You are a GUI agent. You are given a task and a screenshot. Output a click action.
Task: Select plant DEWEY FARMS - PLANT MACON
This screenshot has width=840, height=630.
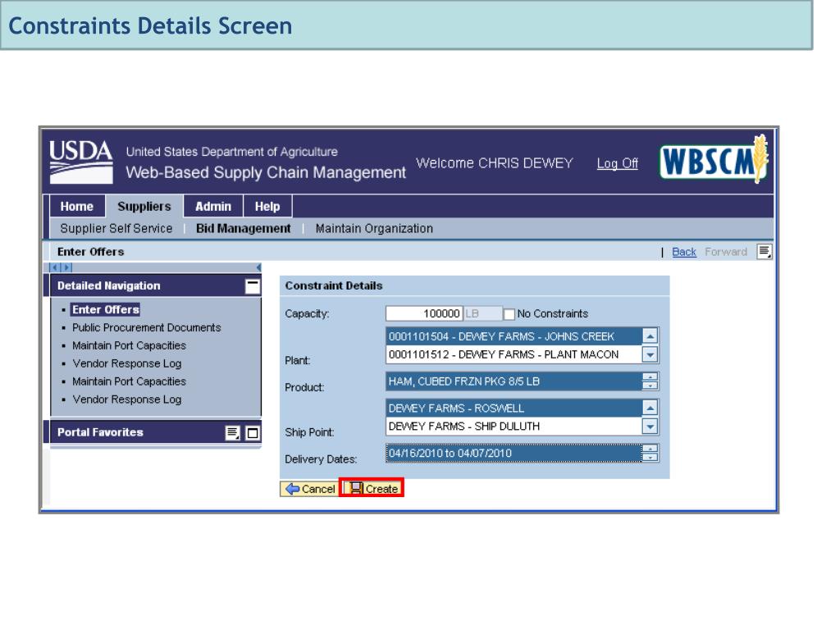[x=514, y=354]
